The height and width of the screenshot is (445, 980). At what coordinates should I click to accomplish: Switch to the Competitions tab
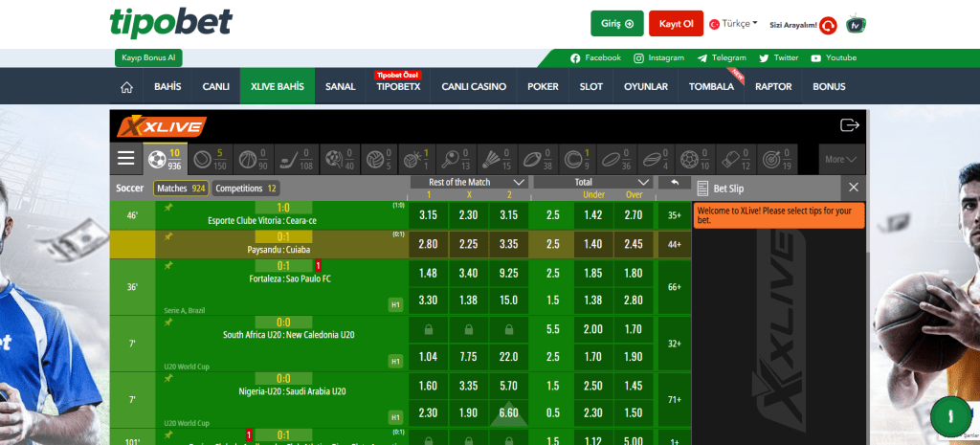[246, 189]
